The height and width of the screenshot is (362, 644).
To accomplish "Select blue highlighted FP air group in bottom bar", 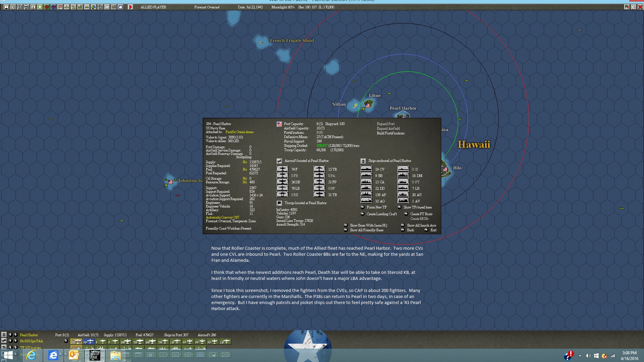I will 89,342.
